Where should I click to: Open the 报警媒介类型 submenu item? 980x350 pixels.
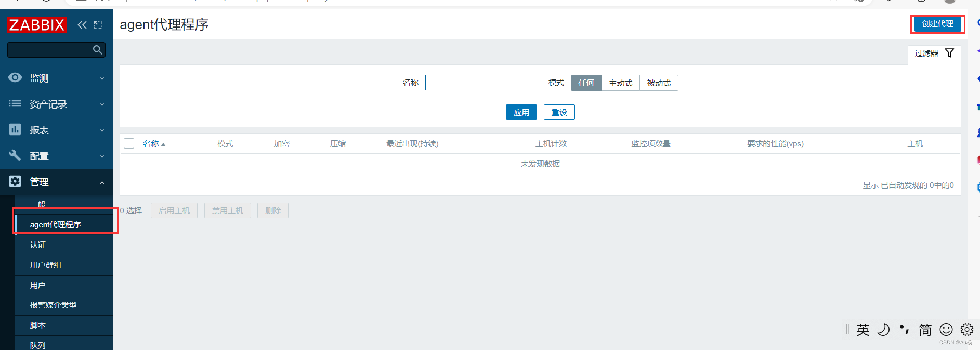point(64,305)
